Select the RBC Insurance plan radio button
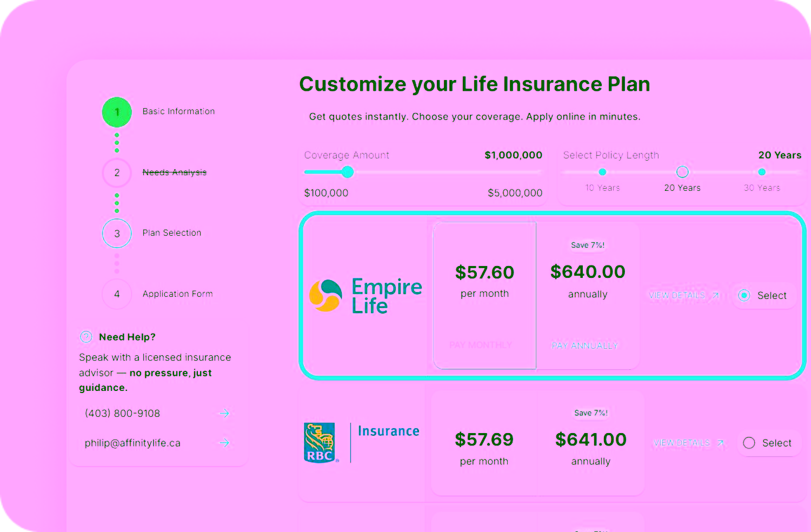811x532 pixels. pos(749,443)
